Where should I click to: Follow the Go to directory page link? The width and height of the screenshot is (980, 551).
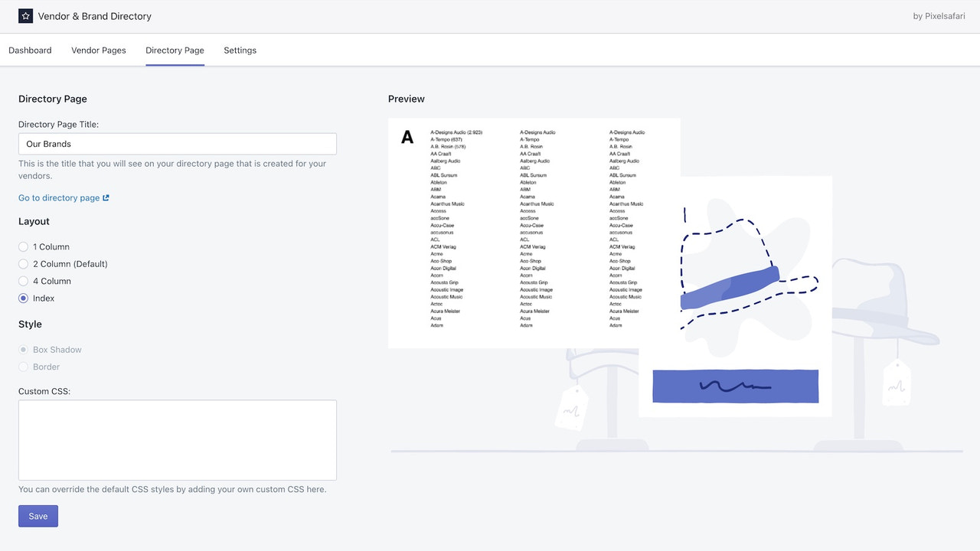pos(58,197)
